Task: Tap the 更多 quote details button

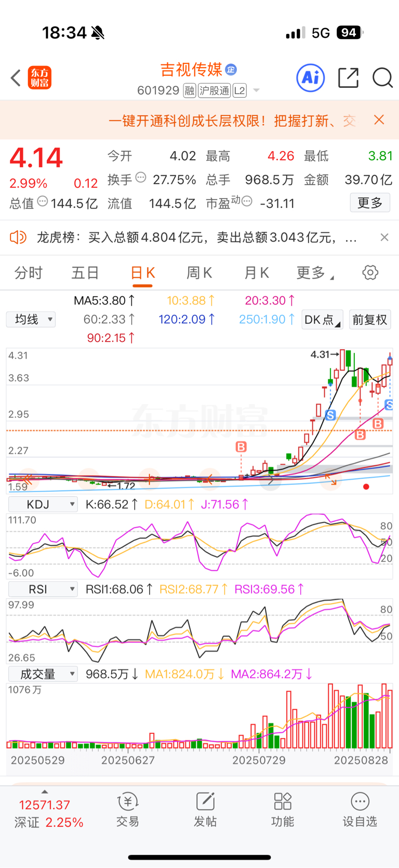Action: point(370,203)
